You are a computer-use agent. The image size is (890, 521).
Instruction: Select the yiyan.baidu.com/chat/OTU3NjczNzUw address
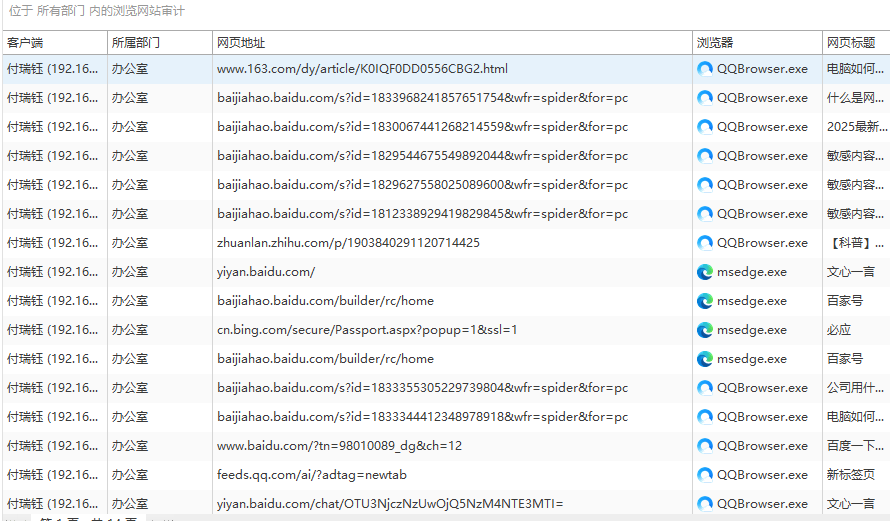(x=390, y=504)
